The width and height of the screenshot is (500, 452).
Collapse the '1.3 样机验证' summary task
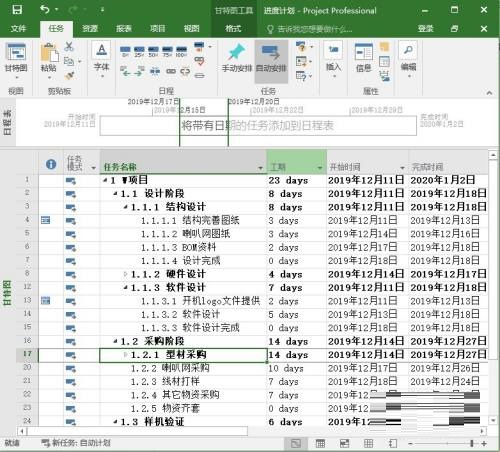click(115, 422)
